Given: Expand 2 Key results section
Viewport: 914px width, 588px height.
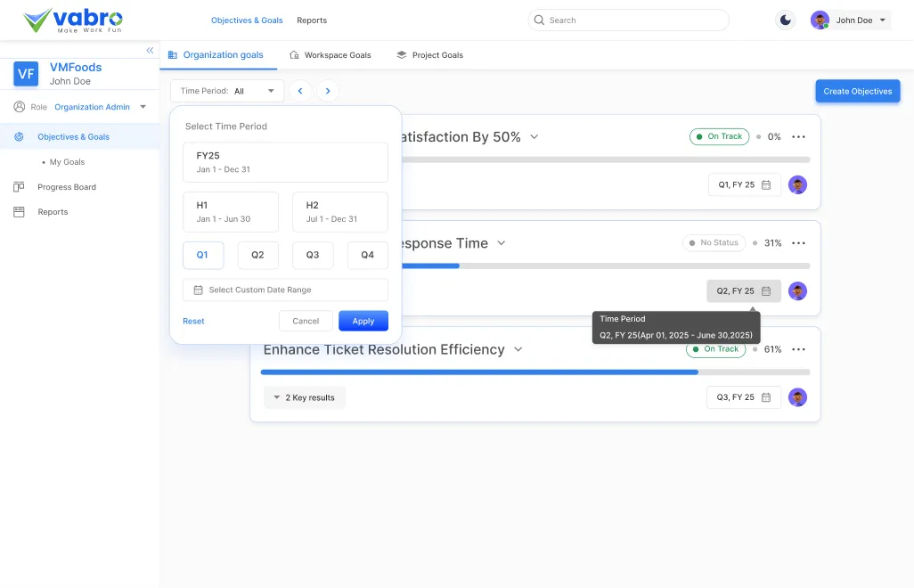Looking at the screenshot, I should [x=305, y=397].
